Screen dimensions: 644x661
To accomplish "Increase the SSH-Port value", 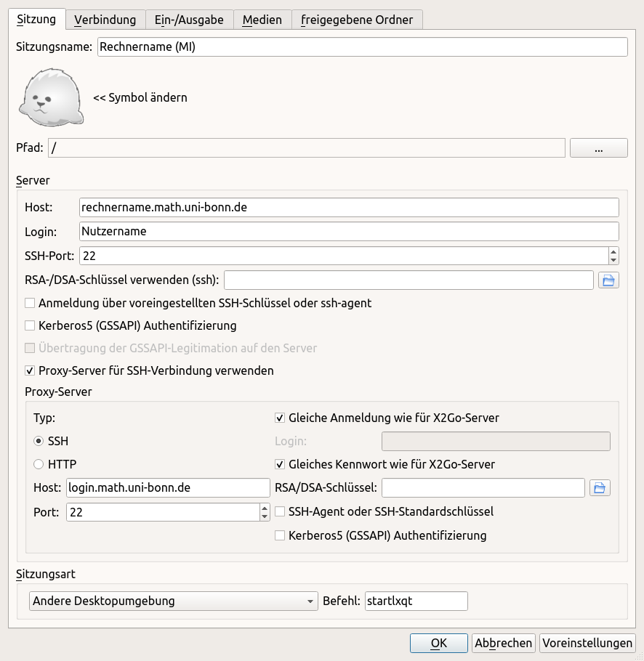I will 613,251.
